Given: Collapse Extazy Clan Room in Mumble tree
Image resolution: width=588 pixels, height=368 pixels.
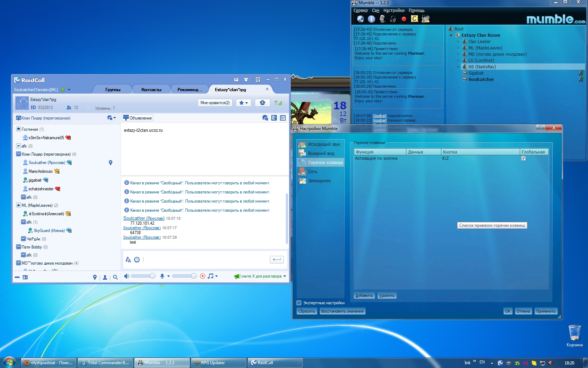Looking at the screenshot, I should tap(451, 35).
